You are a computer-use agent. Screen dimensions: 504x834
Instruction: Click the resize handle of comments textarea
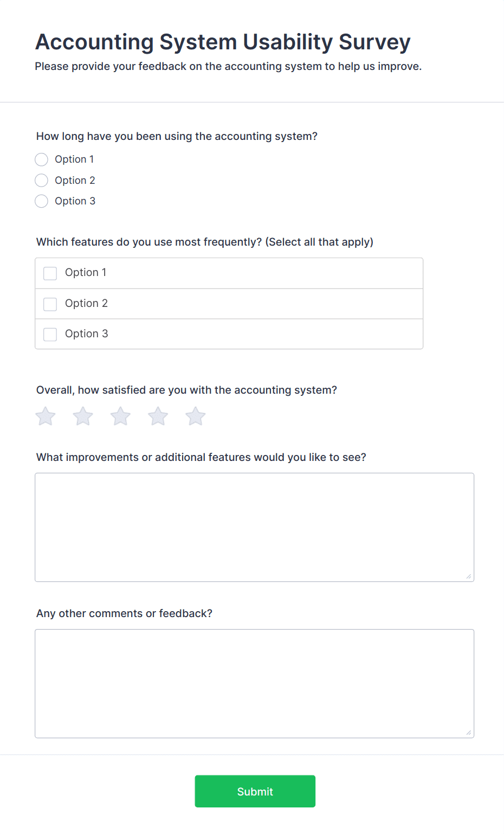point(468,733)
